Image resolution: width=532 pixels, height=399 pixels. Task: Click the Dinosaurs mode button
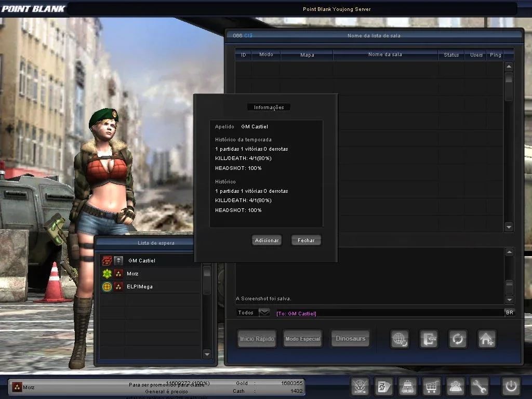click(x=351, y=339)
